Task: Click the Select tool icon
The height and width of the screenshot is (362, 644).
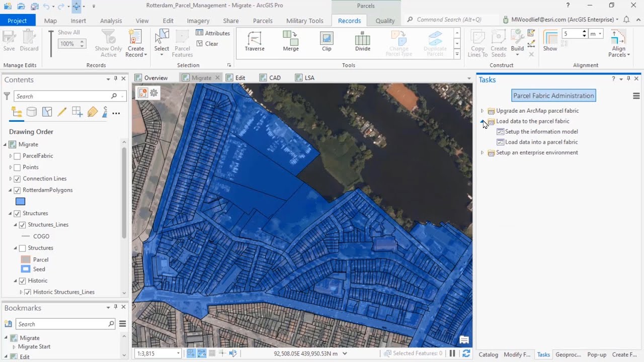Action: tap(162, 37)
